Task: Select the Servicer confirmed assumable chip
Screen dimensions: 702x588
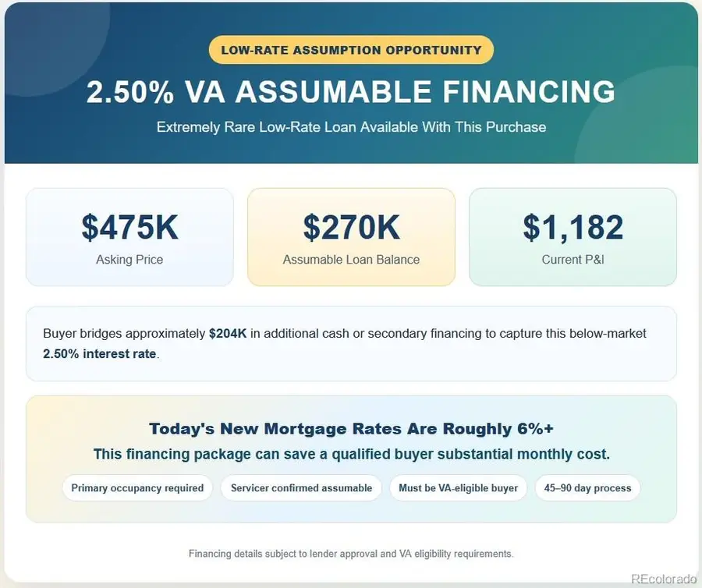Action: pos(301,487)
